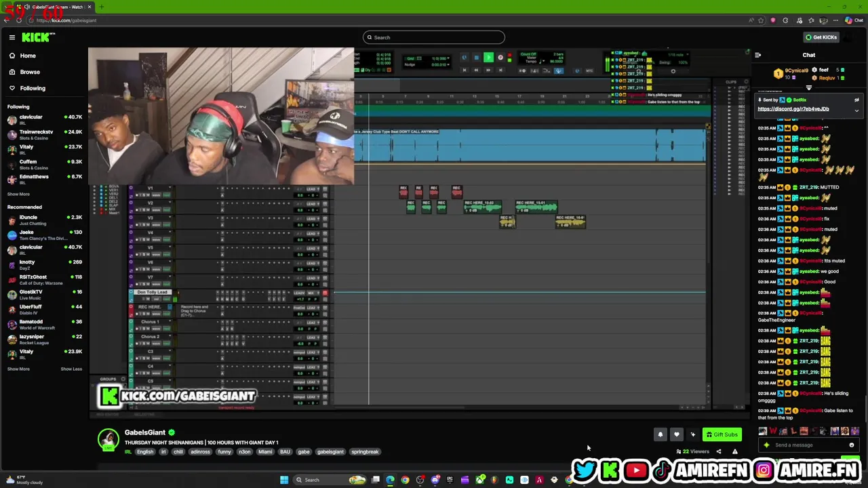
Task: Click the sparkle gift icon beside the heart
Action: point(692,434)
